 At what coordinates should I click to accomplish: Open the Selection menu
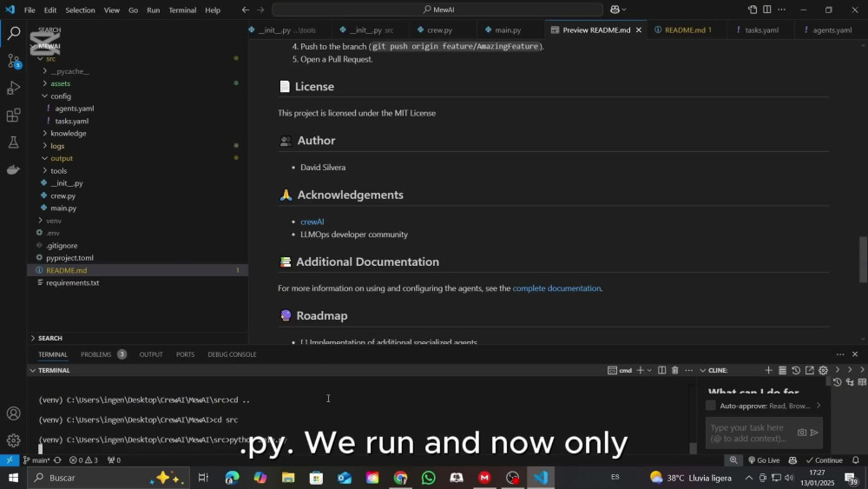[80, 10]
